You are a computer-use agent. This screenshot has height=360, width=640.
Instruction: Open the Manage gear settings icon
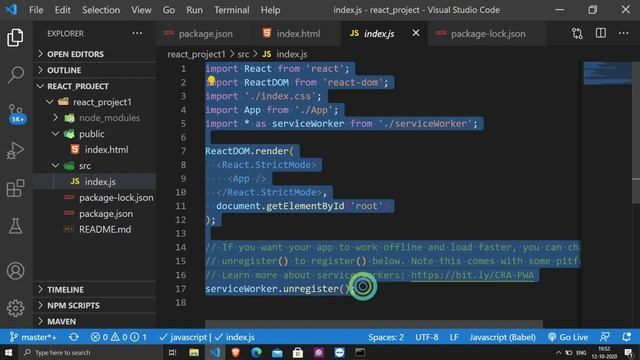pos(16,308)
